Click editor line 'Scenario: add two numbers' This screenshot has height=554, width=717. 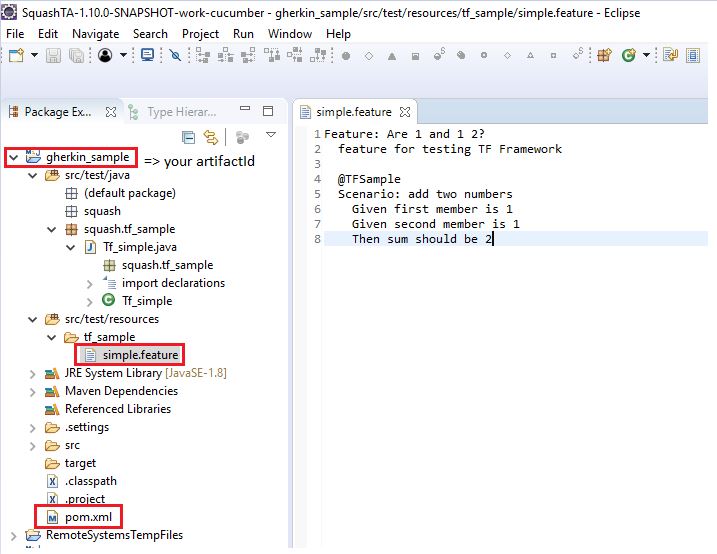pos(425,194)
